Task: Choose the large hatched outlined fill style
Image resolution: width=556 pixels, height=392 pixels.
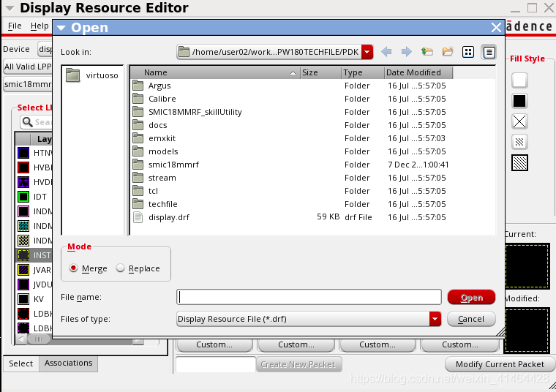Action: [519, 162]
